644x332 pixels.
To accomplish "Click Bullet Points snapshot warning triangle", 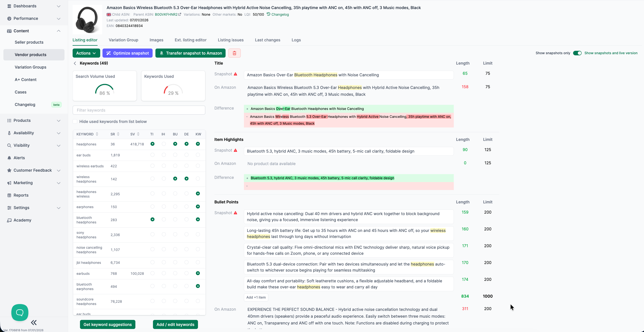I will pyautogui.click(x=236, y=213).
